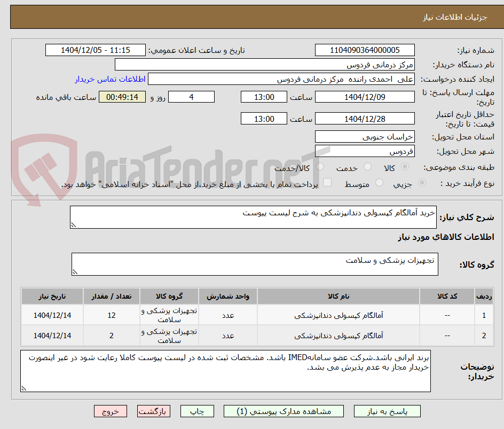Click the تعداد / مقدار column header
Screen dimensions: 504x429
click(x=112, y=296)
